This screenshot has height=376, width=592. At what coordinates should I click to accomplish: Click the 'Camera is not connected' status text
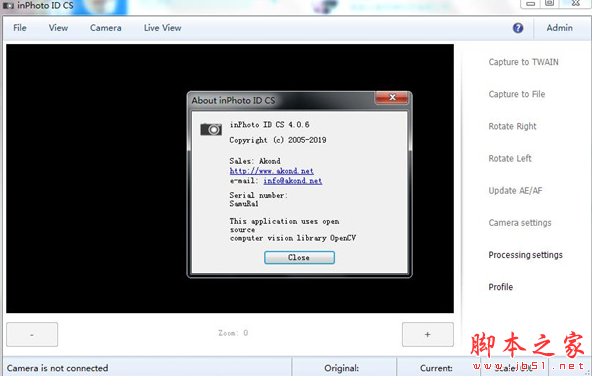57,368
